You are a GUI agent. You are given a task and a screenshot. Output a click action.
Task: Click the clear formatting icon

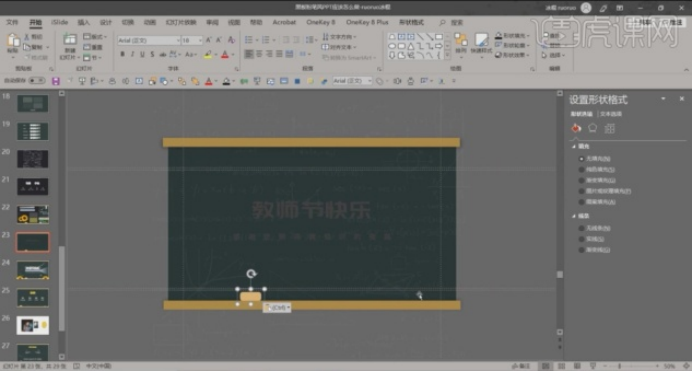(x=231, y=40)
